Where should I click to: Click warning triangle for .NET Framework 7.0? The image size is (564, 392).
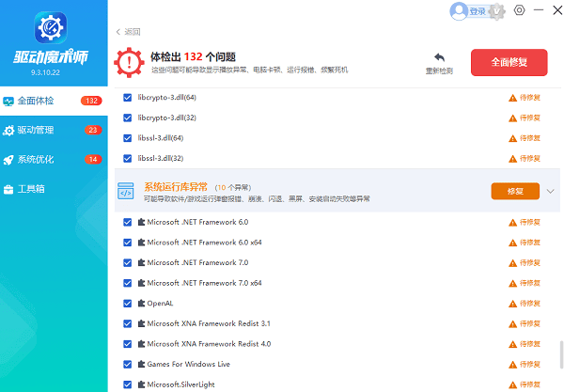coord(512,263)
